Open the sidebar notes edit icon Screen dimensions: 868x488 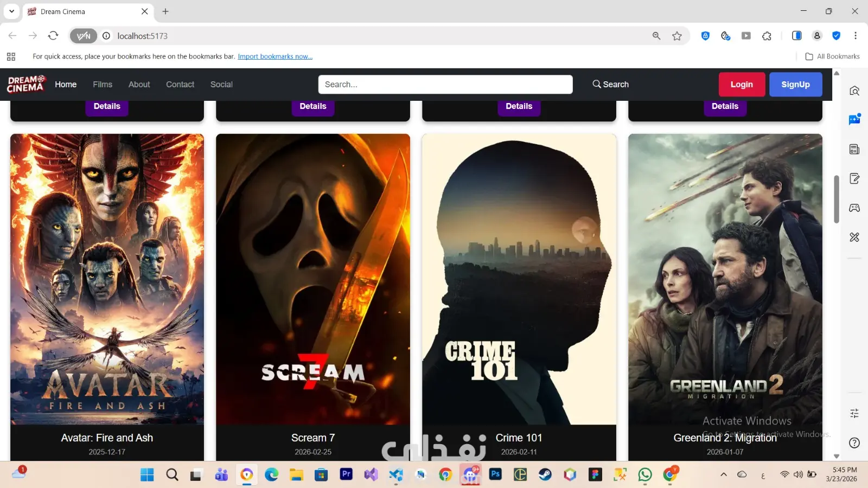click(854, 178)
